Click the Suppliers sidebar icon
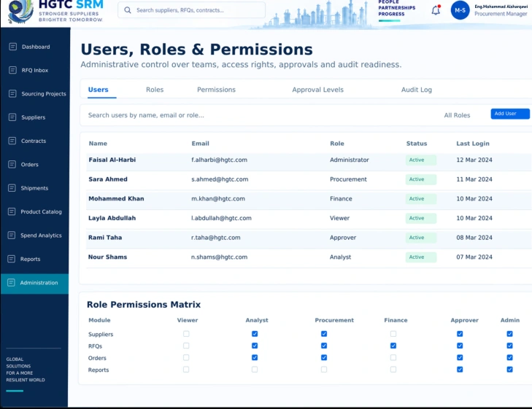This screenshot has height=409, width=532. [x=12, y=117]
